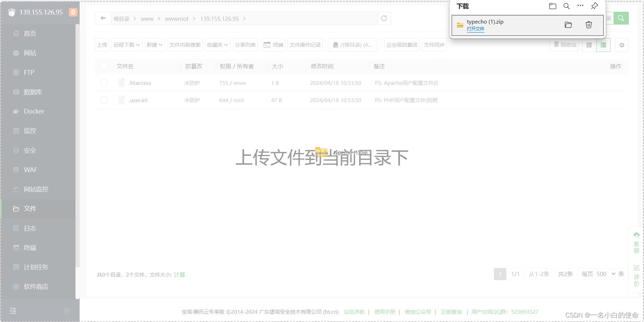Sort by 大小 size column
644x322 pixels.
277,66
